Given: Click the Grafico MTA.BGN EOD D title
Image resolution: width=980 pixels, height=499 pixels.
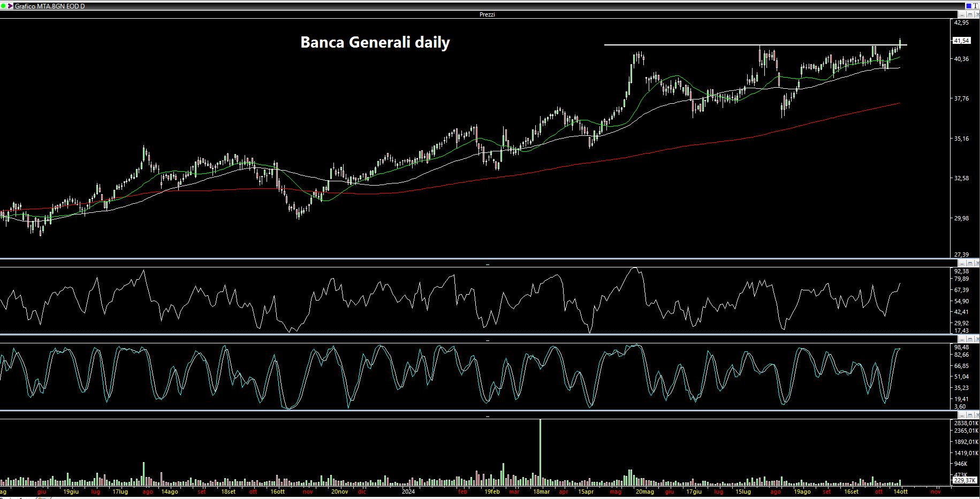Looking at the screenshot, I should click(49, 6).
